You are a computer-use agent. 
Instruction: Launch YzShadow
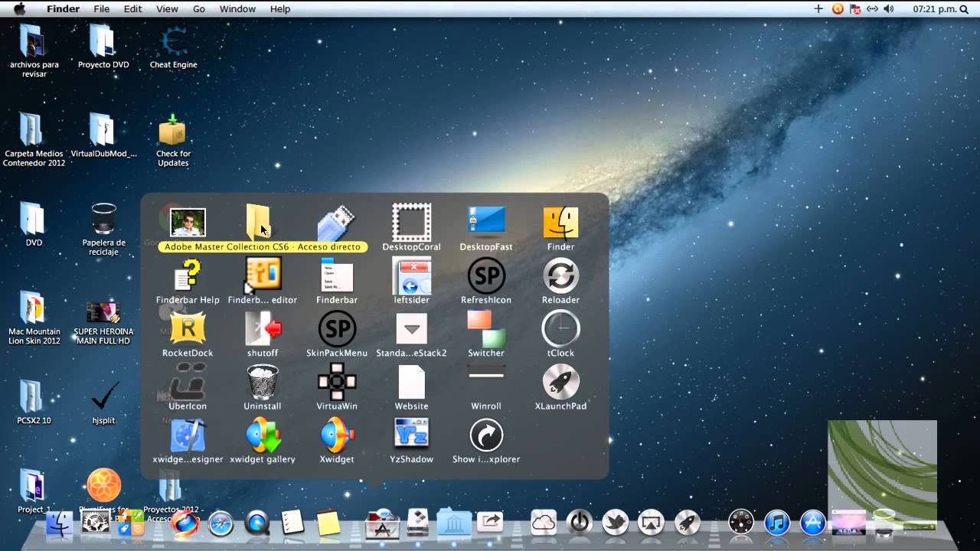click(411, 433)
